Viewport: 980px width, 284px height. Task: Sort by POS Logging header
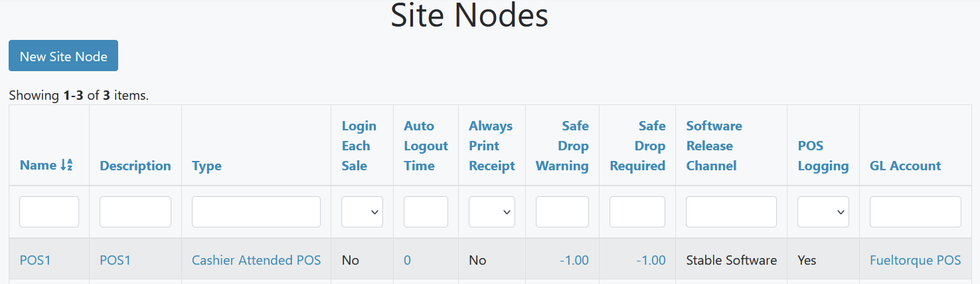coord(823,156)
